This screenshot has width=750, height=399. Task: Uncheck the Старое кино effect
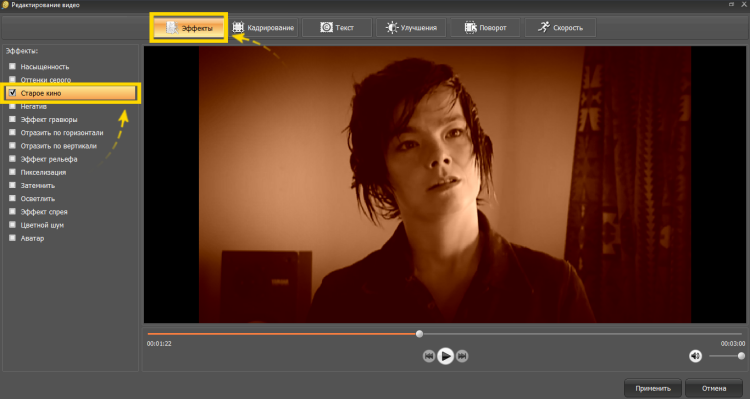(12, 93)
